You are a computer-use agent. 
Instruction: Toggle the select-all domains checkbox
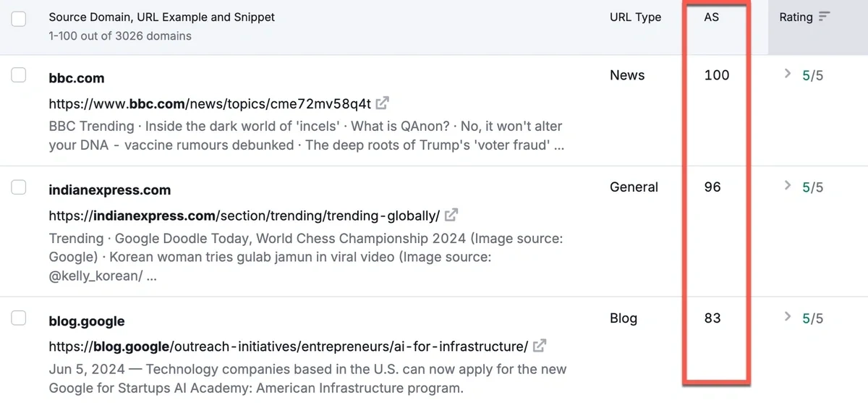19,19
